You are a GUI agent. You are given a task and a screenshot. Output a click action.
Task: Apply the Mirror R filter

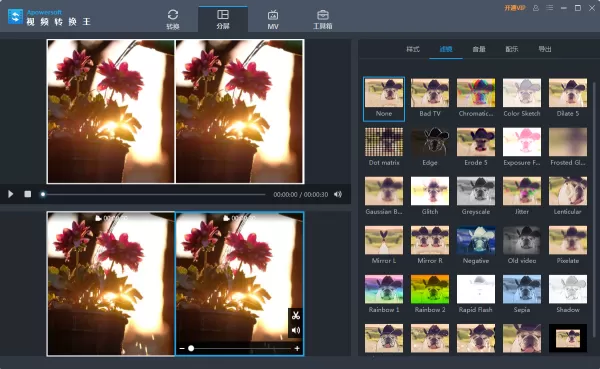click(x=430, y=245)
